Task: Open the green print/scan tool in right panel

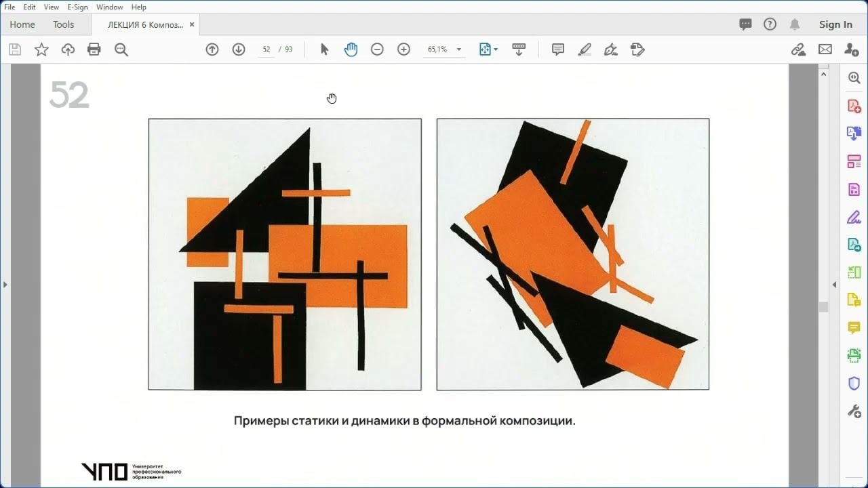Action: pyautogui.click(x=854, y=355)
